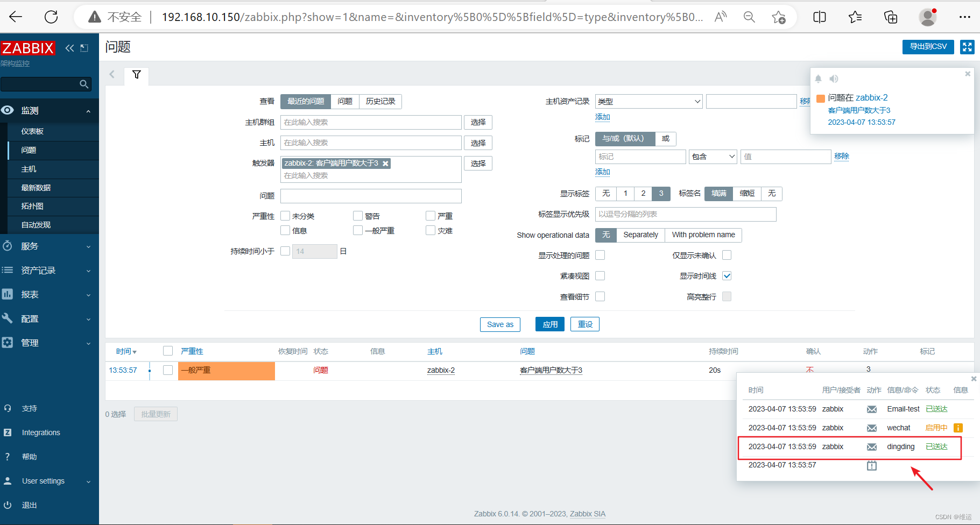Image resolution: width=980 pixels, height=525 pixels.
Task: Expand the 资产记录 sidebar menu
Action: point(50,270)
